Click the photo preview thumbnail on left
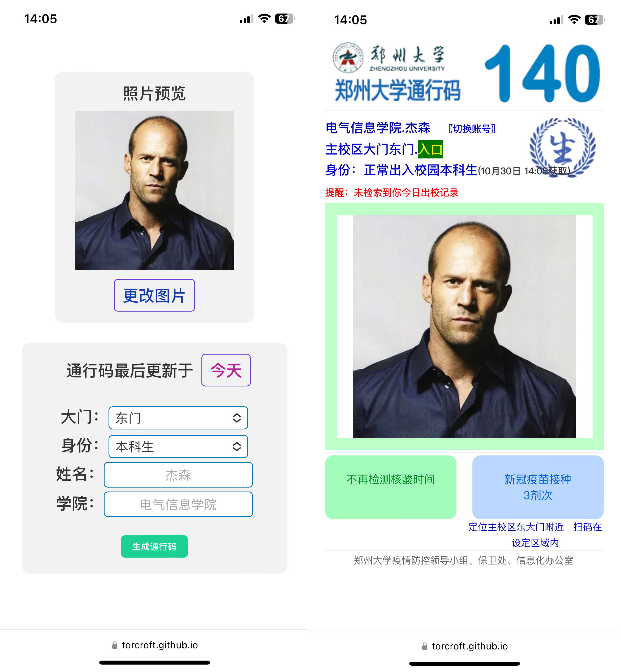 click(x=154, y=191)
